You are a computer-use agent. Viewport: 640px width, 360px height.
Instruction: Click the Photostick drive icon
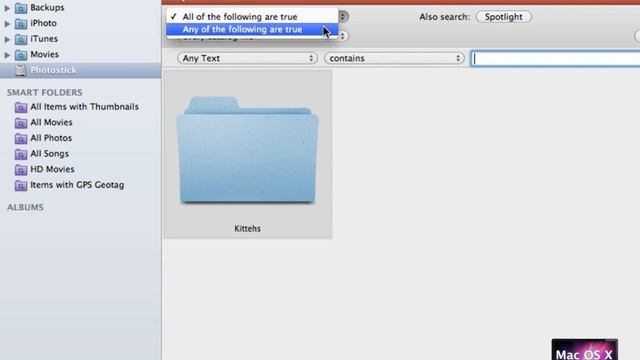(21, 70)
